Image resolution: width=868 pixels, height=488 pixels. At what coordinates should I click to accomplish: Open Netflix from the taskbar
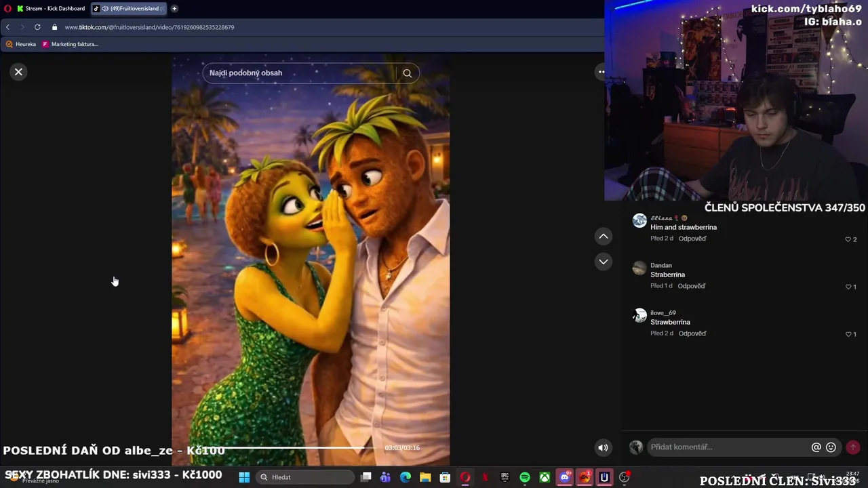coord(485,477)
